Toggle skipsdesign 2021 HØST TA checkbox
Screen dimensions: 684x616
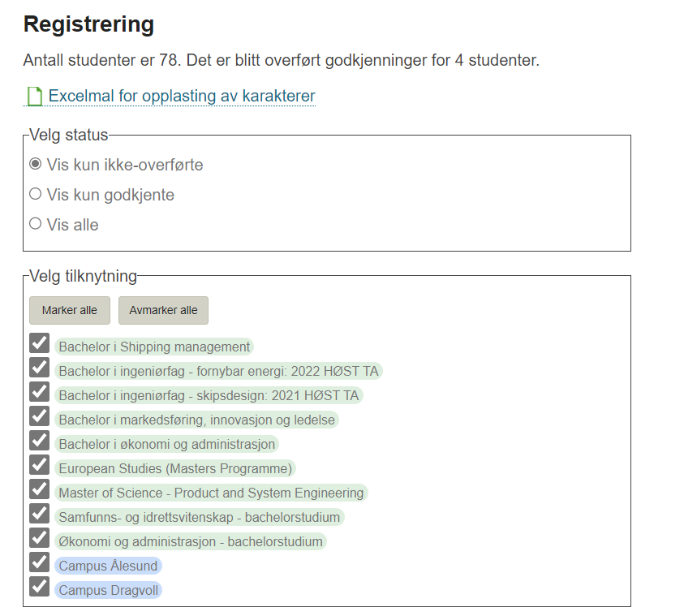click(x=39, y=392)
